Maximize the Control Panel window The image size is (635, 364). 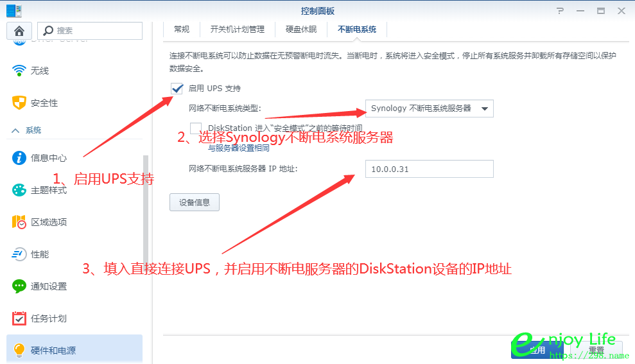click(x=601, y=11)
